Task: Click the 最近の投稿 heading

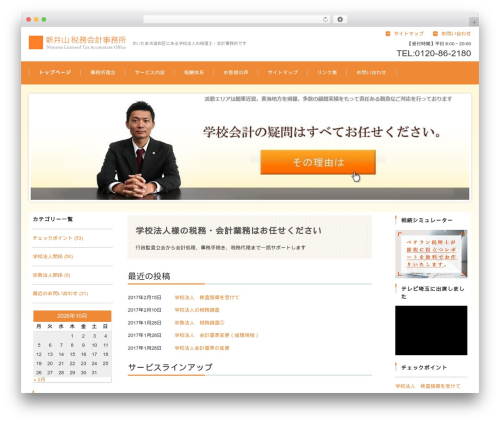Action: pyautogui.click(x=149, y=276)
